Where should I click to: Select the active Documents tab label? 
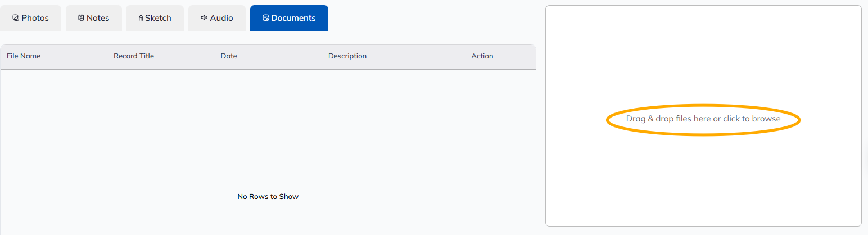coord(293,18)
